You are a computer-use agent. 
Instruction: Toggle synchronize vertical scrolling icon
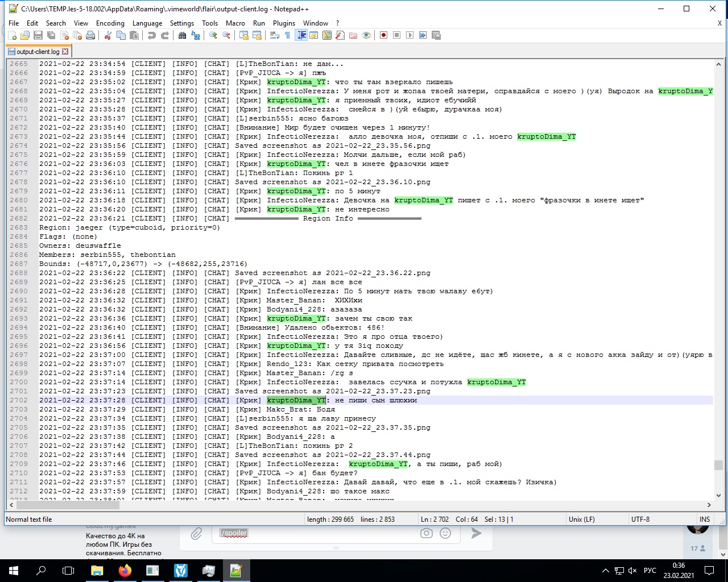244,35
